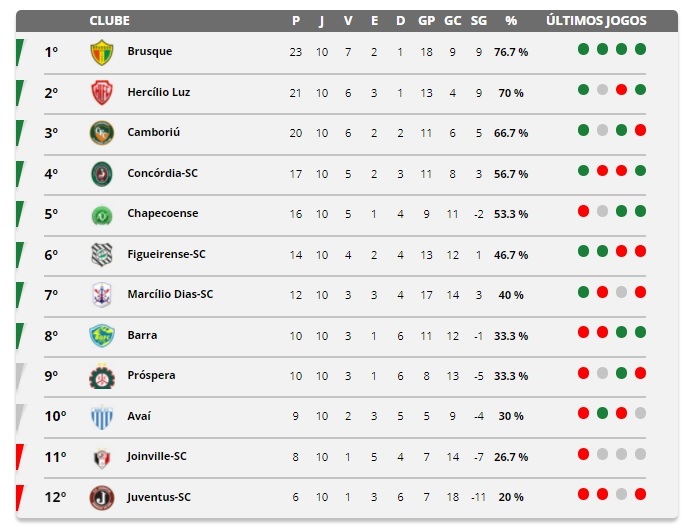Screen dimensions: 687x527
Task: Click the Próspera gear-shaped crest
Action: pyautogui.click(x=102, y=376)
